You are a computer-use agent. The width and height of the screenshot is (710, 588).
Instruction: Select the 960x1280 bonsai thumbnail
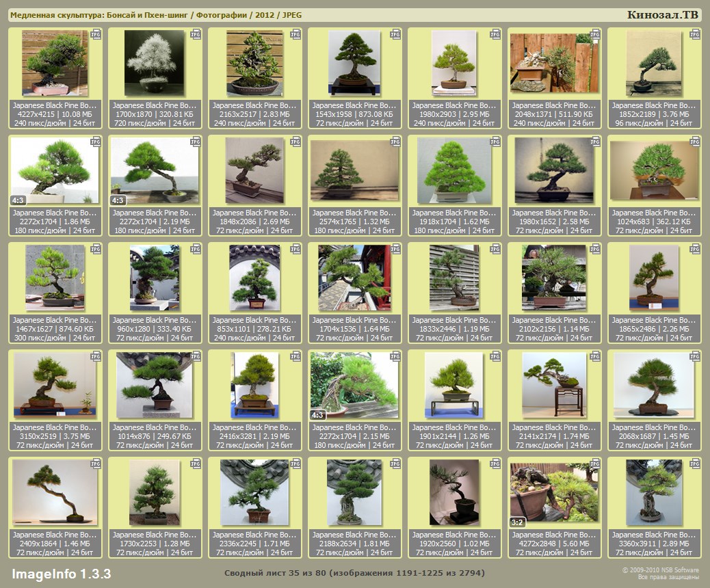tap(155, 278)
